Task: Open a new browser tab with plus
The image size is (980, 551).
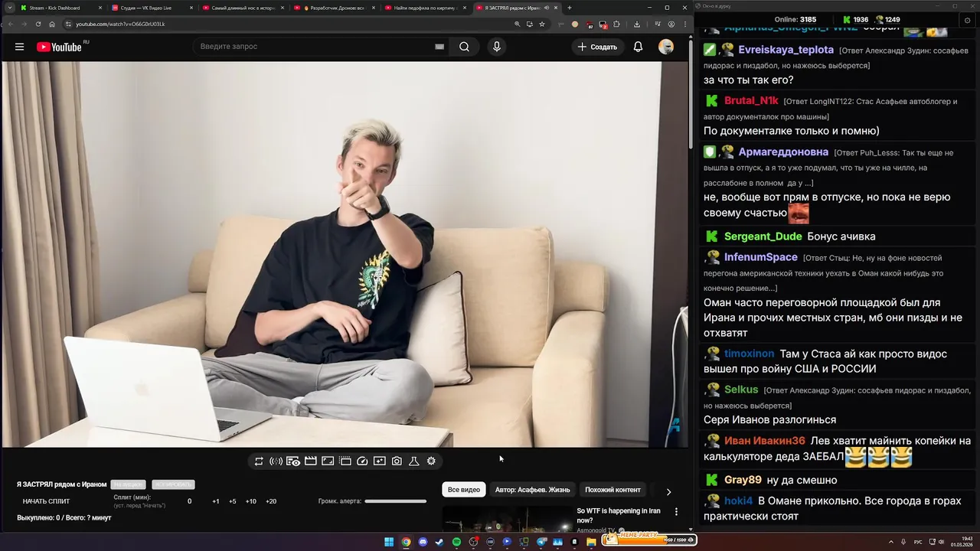Action: pyautogui.click(x=569, y=8)
